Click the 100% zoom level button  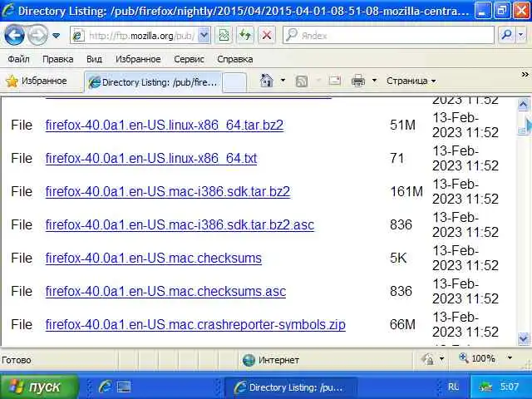[476, 358]
